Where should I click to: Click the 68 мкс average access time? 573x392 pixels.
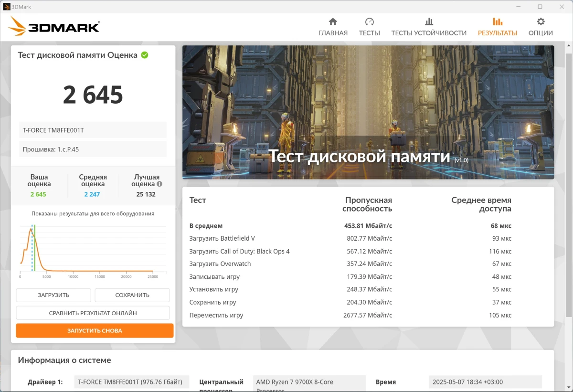pos(501,226)
